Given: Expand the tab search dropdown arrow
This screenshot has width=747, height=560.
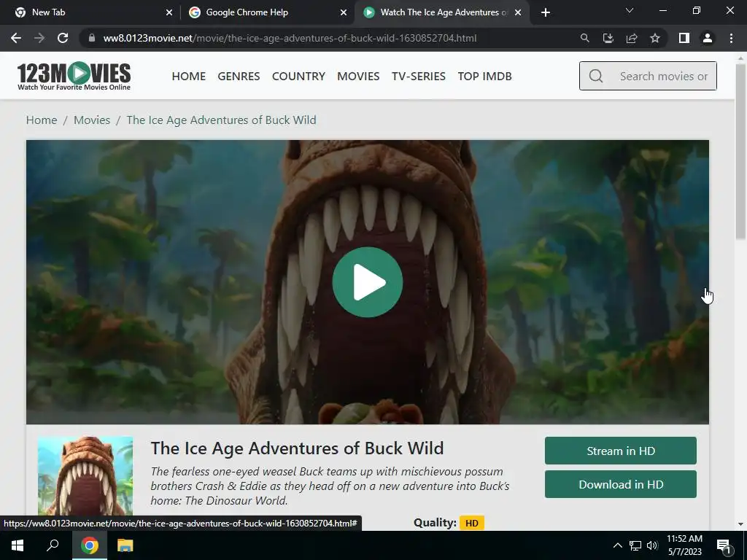Looking at the screenshot, I should [630, 10].
